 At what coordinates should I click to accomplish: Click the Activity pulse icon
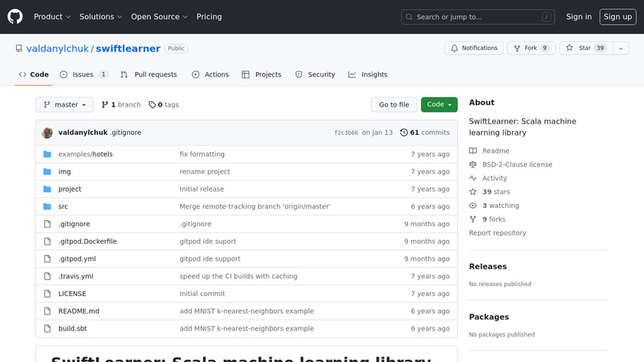(473, 178)
